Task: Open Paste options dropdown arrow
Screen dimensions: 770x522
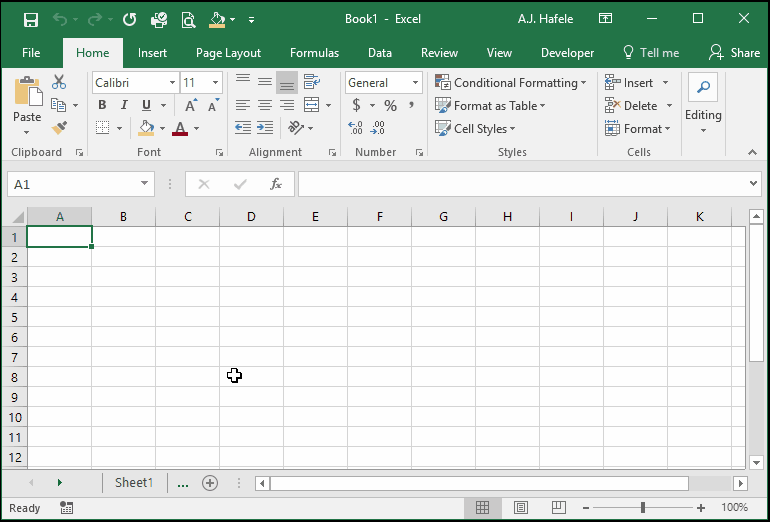Action: click(x=27, y=133)
